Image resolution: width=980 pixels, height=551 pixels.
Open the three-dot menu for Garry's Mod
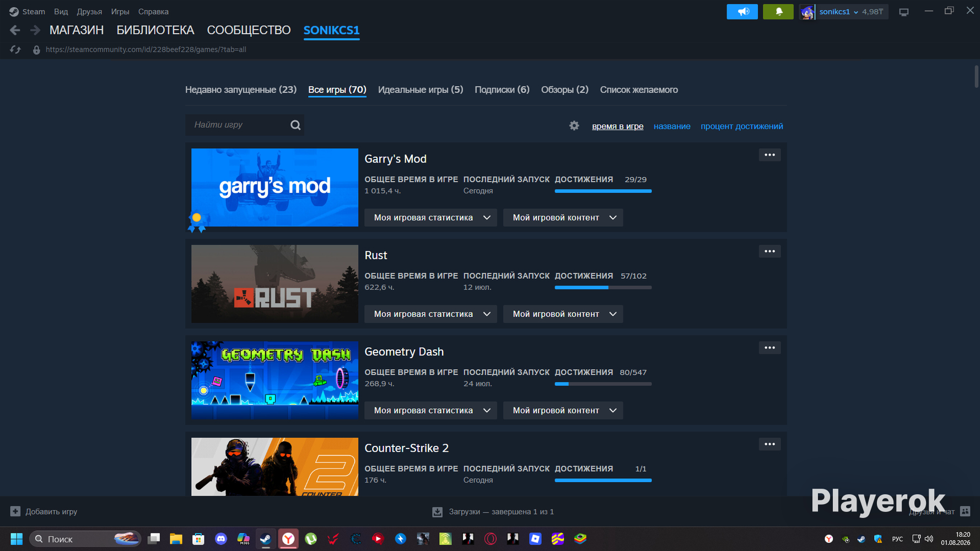(x=769, y=155)
